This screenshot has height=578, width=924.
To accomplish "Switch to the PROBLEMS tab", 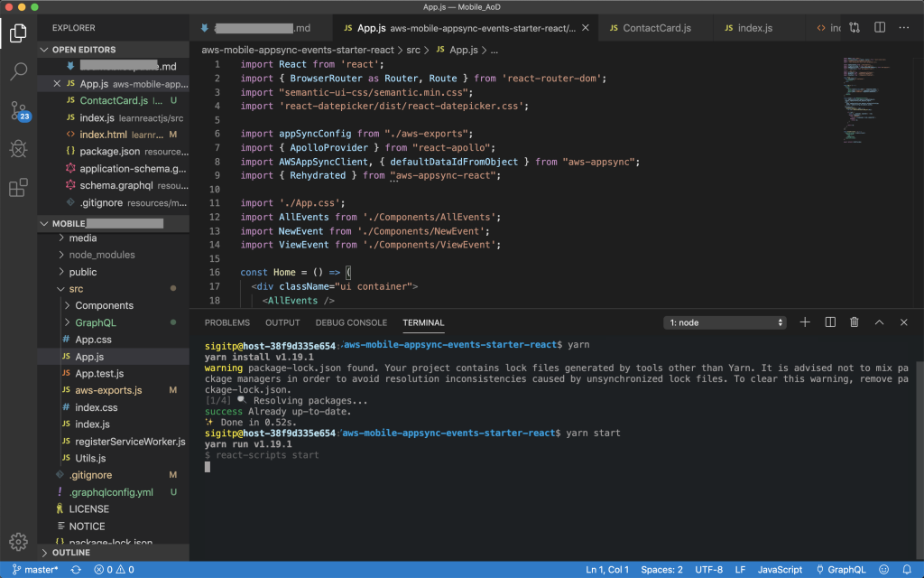I will 226,322.
